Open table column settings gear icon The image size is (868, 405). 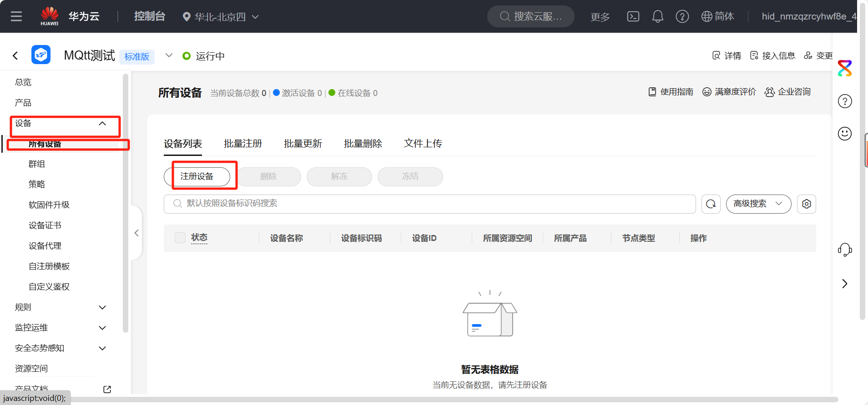pos(806,204)
